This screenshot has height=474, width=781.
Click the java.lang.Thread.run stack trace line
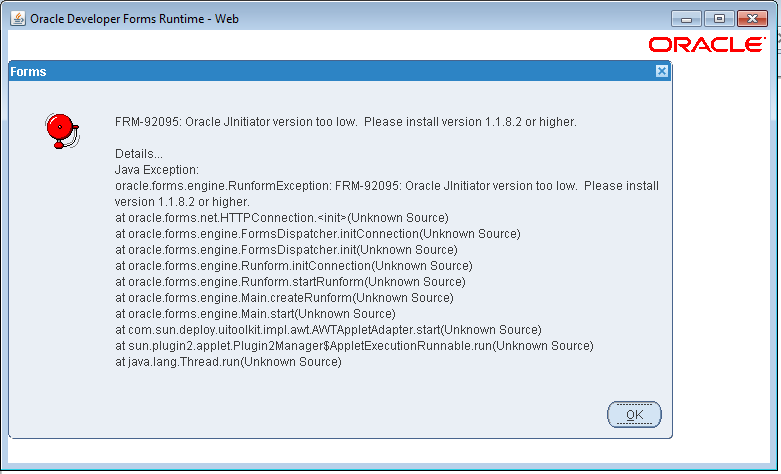click(x=228, y=362)
